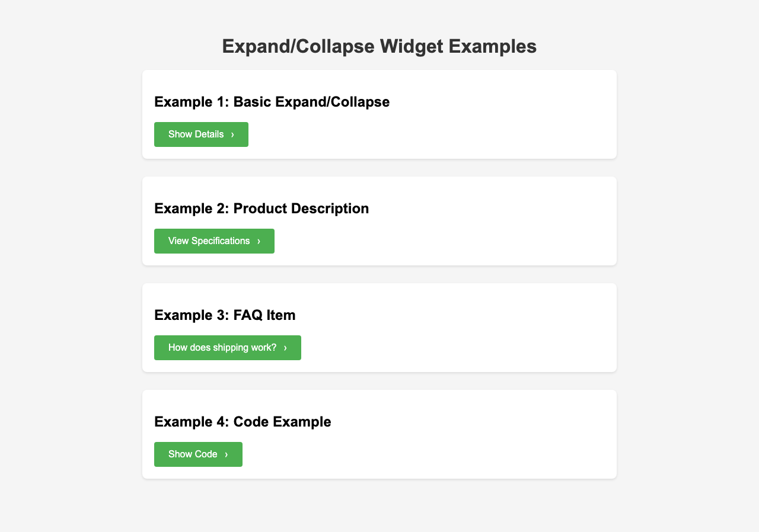
Task: Click the chevron on Show Code button
Action: [x=226, y=454]
